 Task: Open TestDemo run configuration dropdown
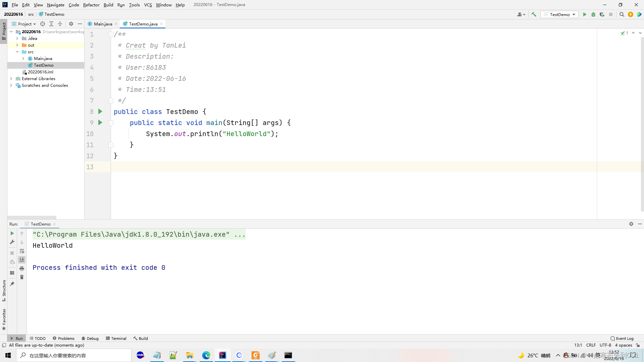click(x=559, y=14)
